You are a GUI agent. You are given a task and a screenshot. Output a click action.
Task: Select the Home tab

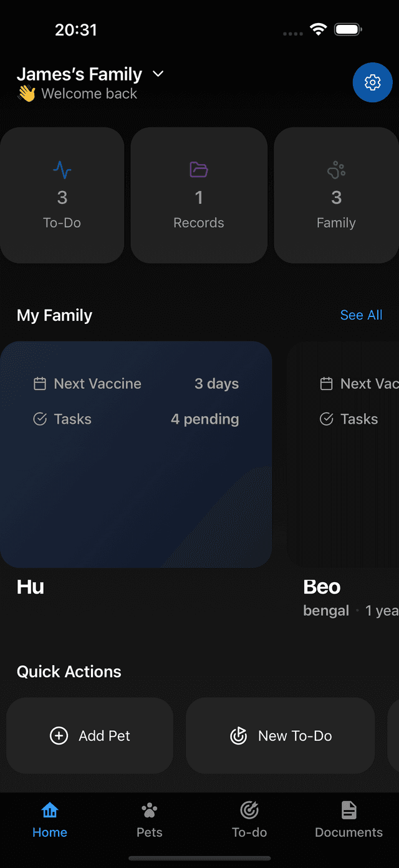pyautogui.click(x=50, y=819)
